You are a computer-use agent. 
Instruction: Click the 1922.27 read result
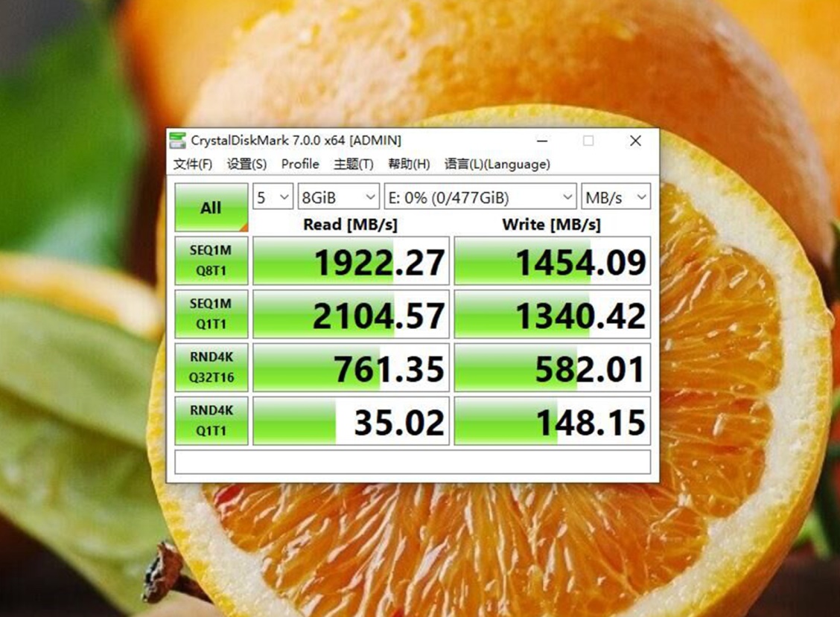pos(351,260)
